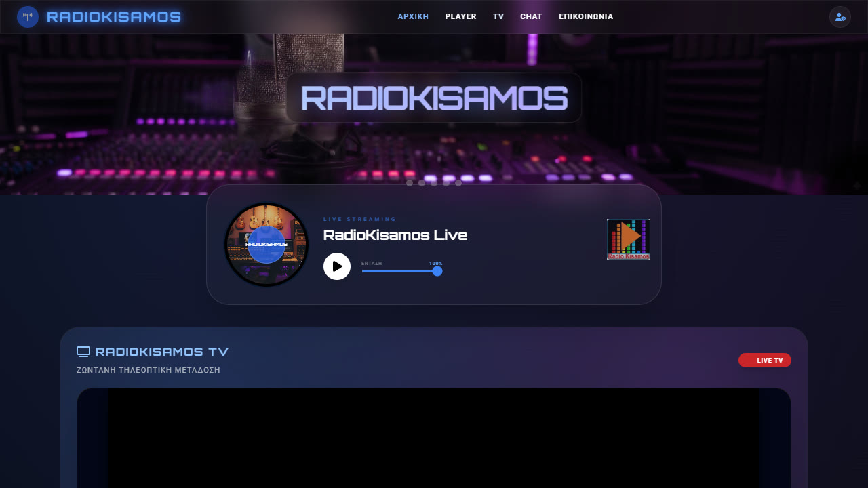The image size is (868, 488).
Task: Click the 100% volume value
Action: 435,263
